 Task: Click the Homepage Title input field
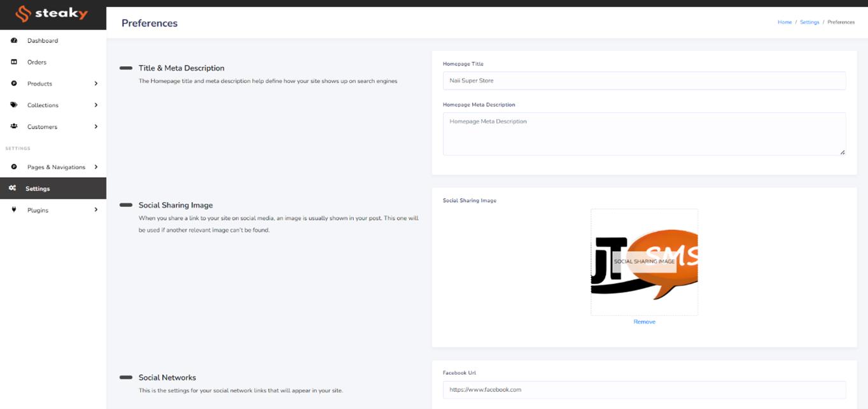click(x=644, y=81)
